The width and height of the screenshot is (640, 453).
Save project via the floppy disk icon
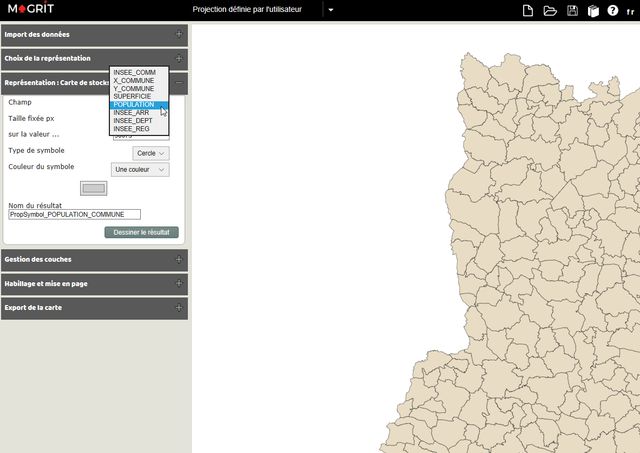coord(572,10)
